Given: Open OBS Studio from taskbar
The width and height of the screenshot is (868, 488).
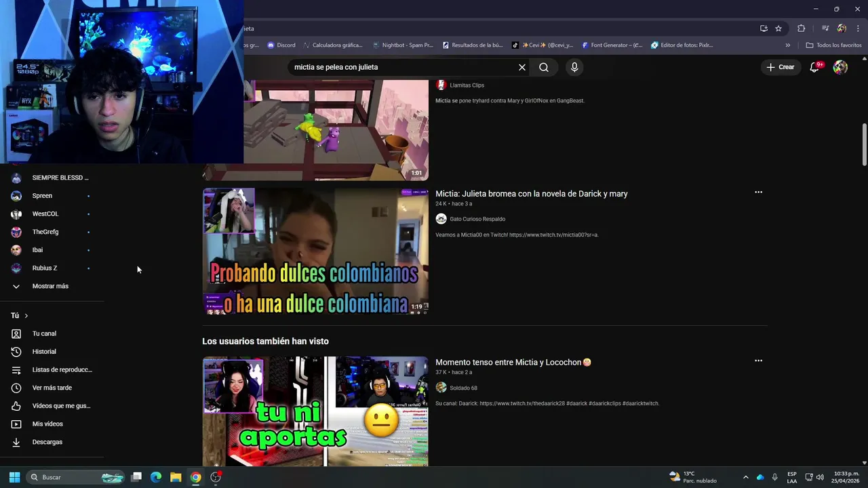Looking at the screenshot, I should pyautogui.click(x=216, y=477).
